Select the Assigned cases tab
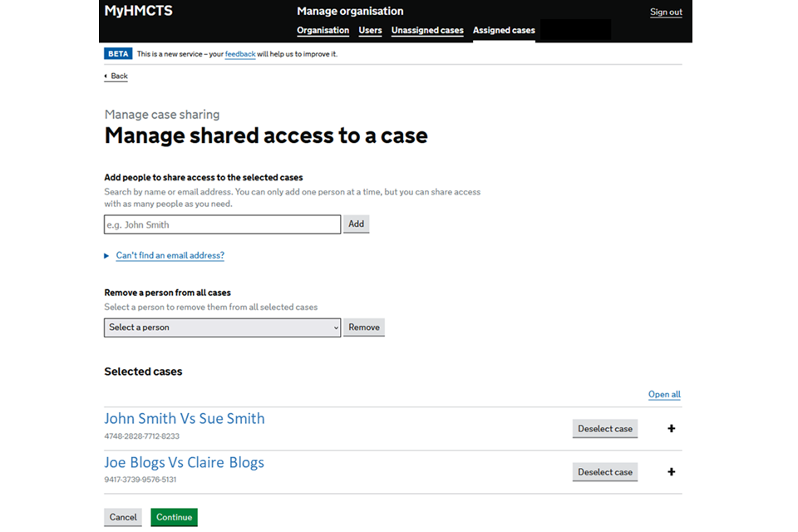 click(x=504, y=31)
